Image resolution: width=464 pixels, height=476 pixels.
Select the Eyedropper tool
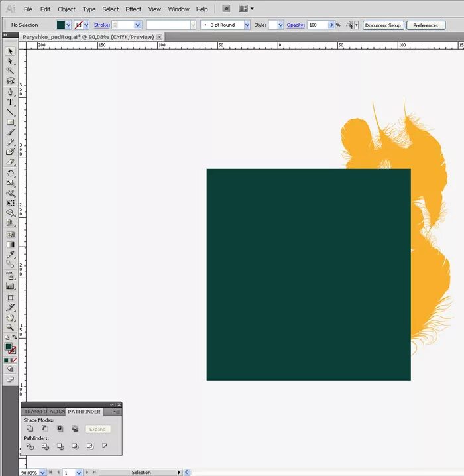[x=10, y=255]
